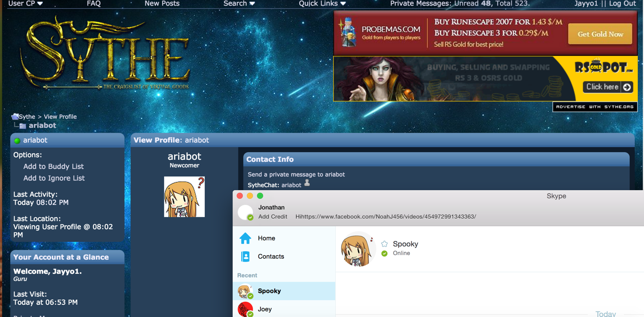Image resolution: width=644 pixels, height=317 pixels.
Task: Click Spooky's Online status icon
Action: [384, 254]
